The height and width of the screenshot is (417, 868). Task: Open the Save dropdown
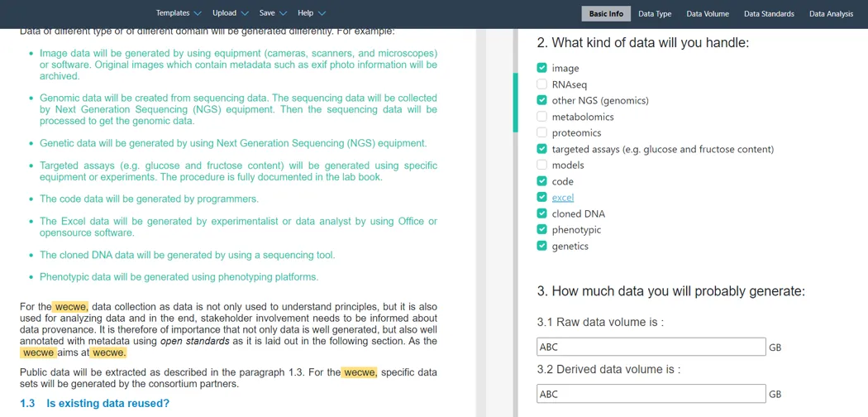[x=272, y=13]
